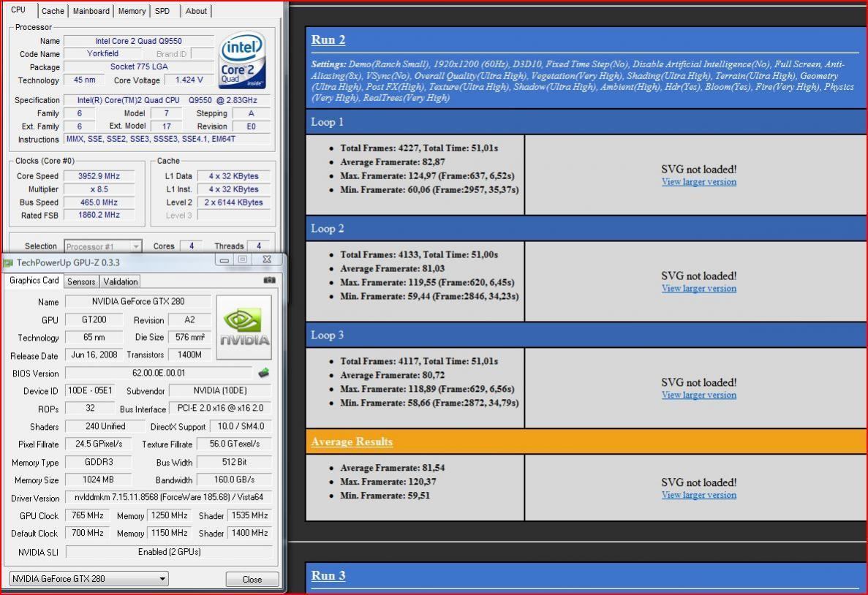Viewport: 868px width, 595px height.
Task: Click the Memory Size value 1024 MB
Action: (x=99, y=480)
